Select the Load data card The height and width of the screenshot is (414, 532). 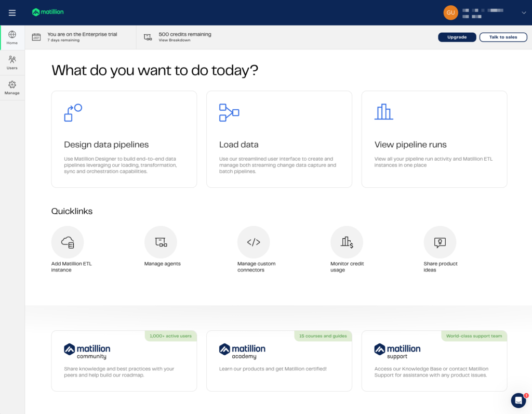[x=279, y=139]
